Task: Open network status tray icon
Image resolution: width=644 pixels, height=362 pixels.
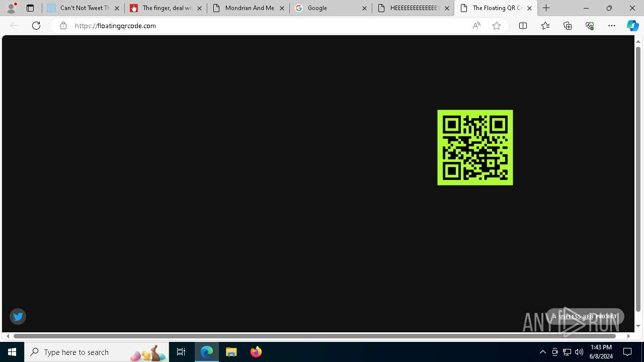Action: pos(567,352)
